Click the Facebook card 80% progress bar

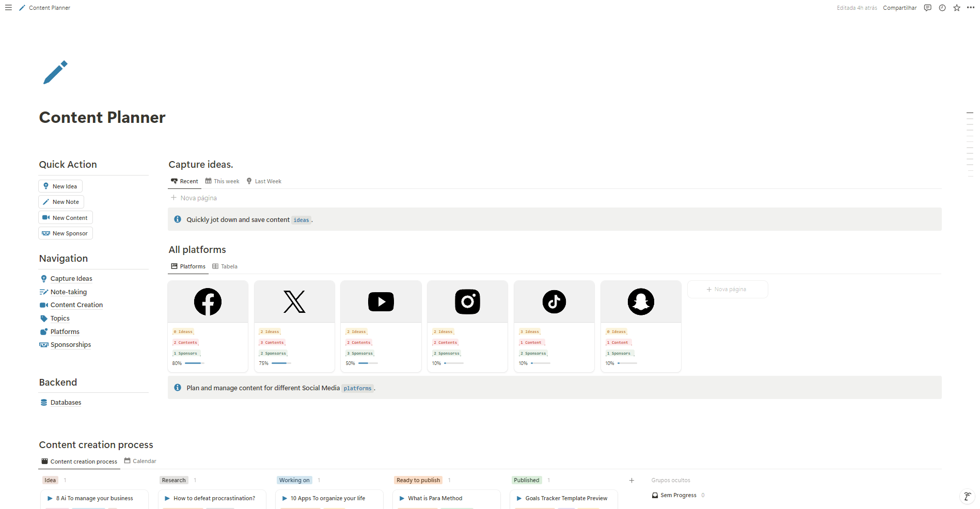(x=194, y=363)
